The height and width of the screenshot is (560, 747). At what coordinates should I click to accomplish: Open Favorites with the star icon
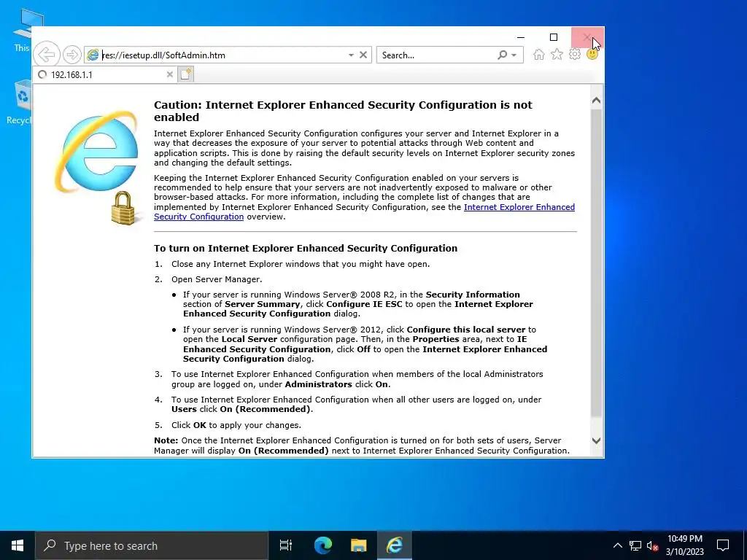[x=557, y=54]
